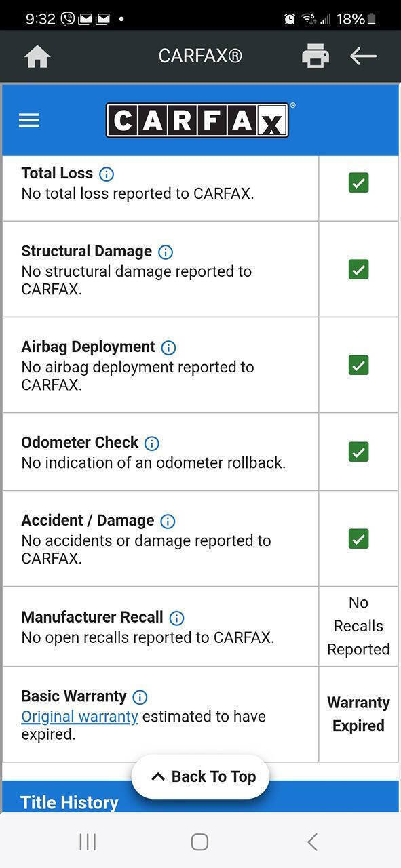Open the Original warranty link
This screenshot has height=868, width=401.
tap(79, 717)
